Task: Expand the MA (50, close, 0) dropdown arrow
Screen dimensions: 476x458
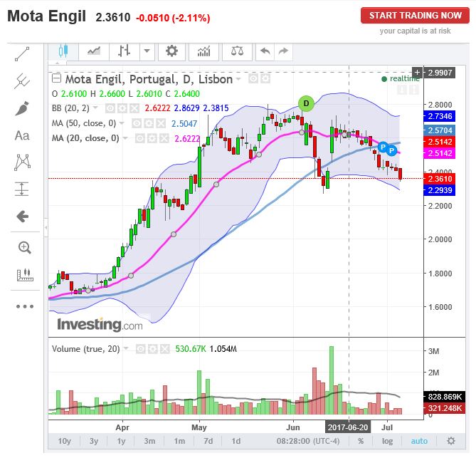Action: pos(122,123)
